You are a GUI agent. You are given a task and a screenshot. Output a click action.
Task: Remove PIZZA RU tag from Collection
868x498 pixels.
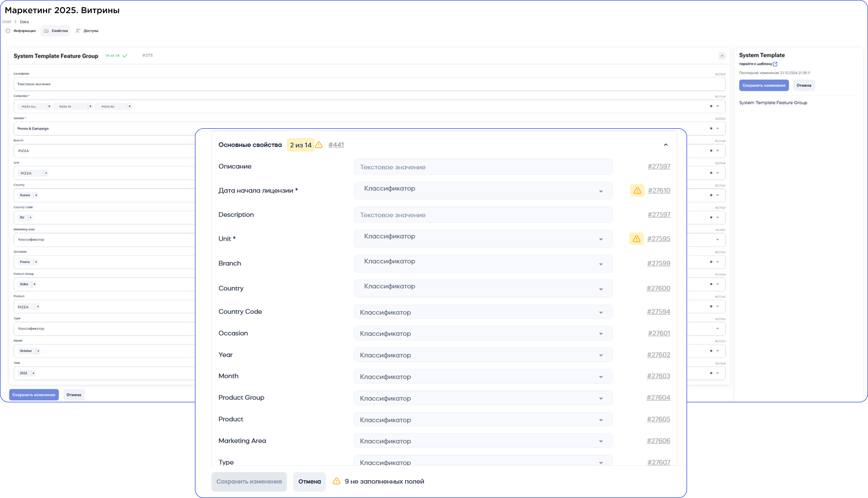tap(129, 106)
